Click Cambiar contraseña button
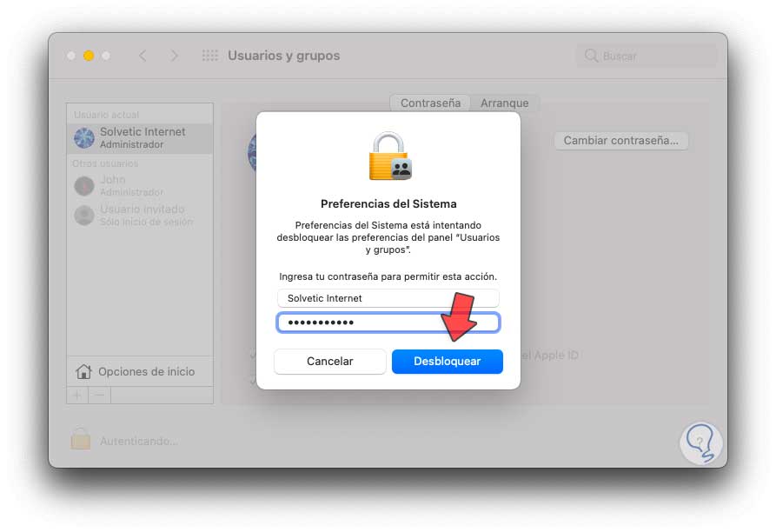This screenshot has height=532, width=776. point(621,141)
